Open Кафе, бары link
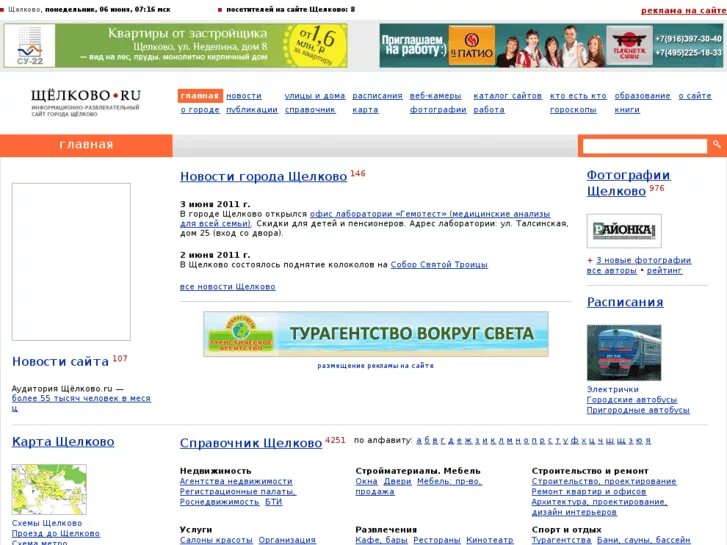This screenshot has height=545, width=727. (382, 540)
